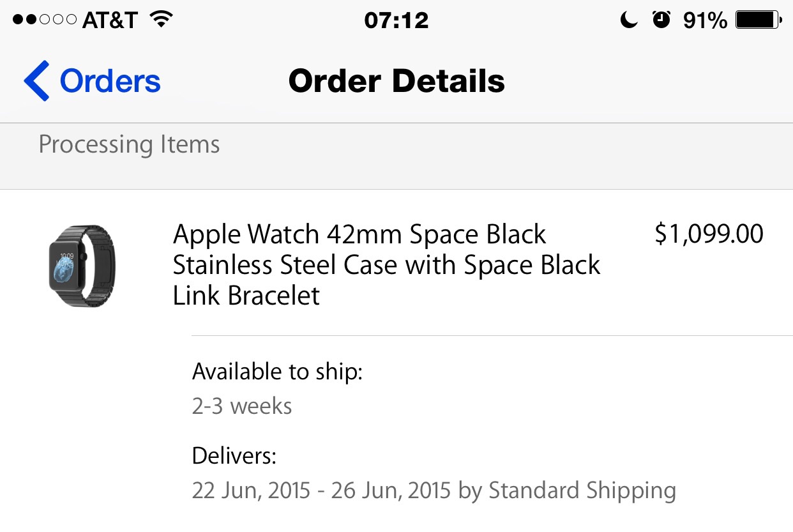793x532 pixels.
Task: Tap the 07:12 status bar clock
Action: (x=396, y=20)
